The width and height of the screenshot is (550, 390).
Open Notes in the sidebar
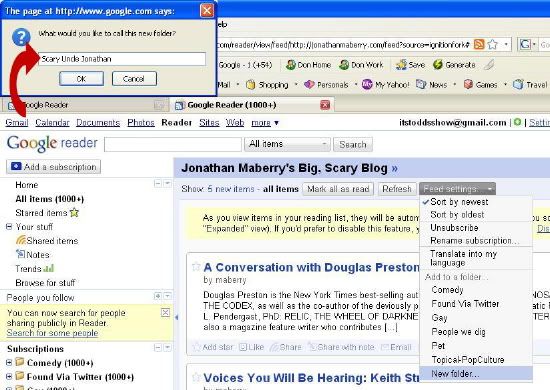coord(33,255)
